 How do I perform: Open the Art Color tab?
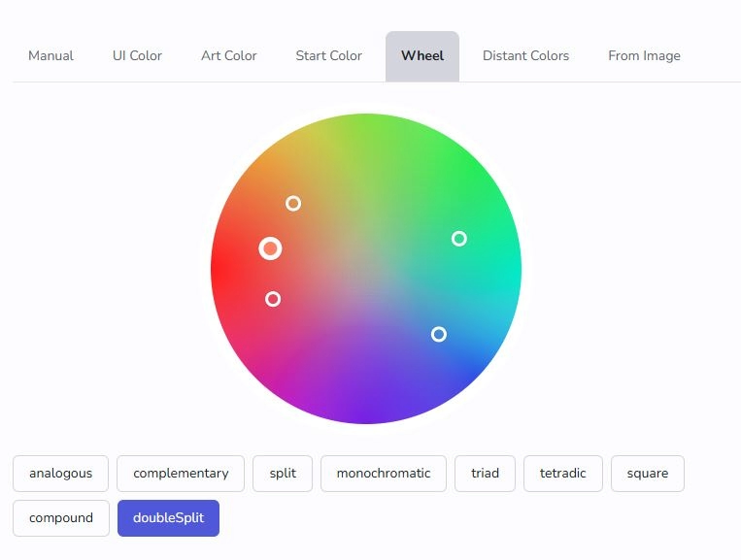click(229, 55)
